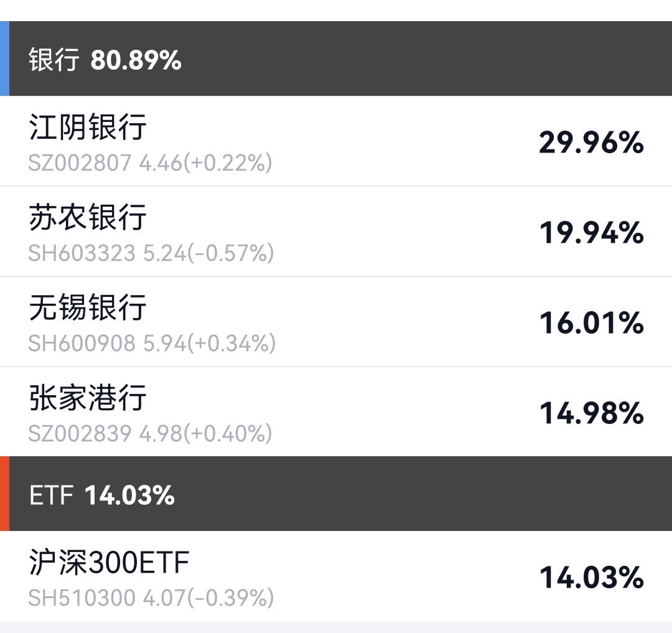Screen dimensions: 672x633
Task: Tap the 19.94% holding weight
Action: (x=591, y=233)
